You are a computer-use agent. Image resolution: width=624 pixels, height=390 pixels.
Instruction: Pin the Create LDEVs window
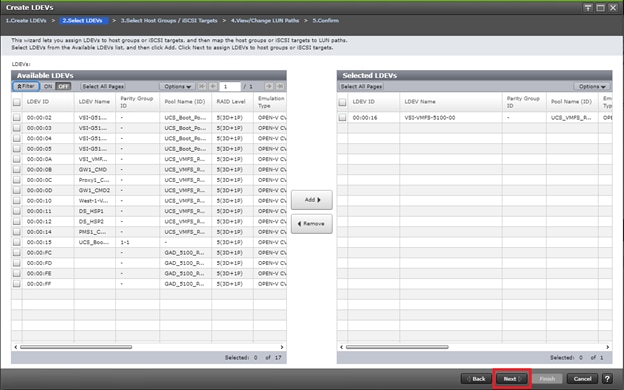coord(588,8)
